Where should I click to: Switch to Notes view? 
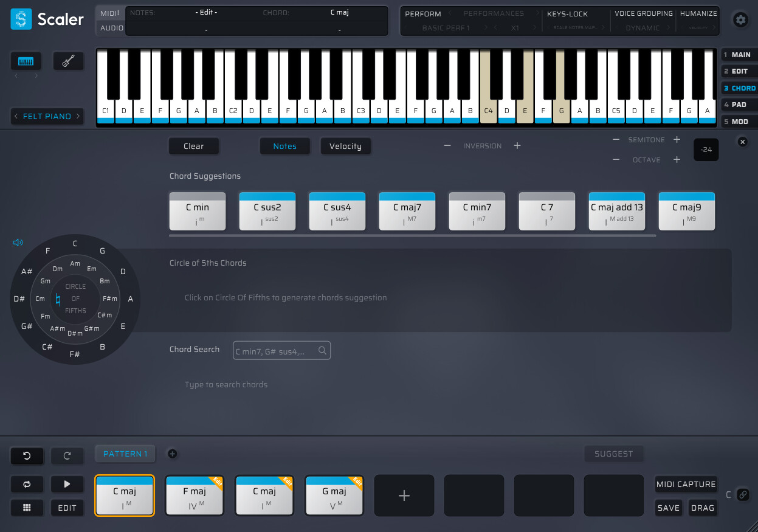click(284, 146)
